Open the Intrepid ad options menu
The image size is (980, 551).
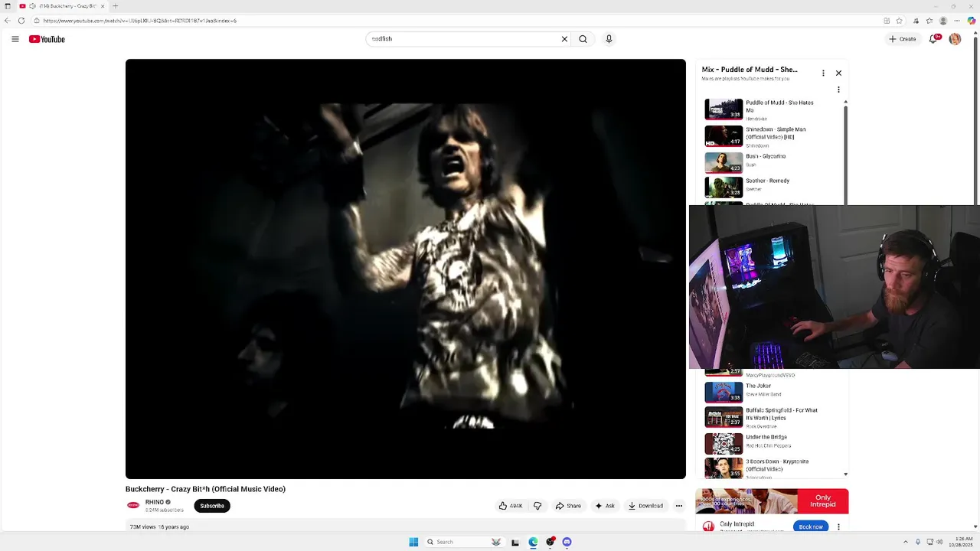[x=838, y=527]
